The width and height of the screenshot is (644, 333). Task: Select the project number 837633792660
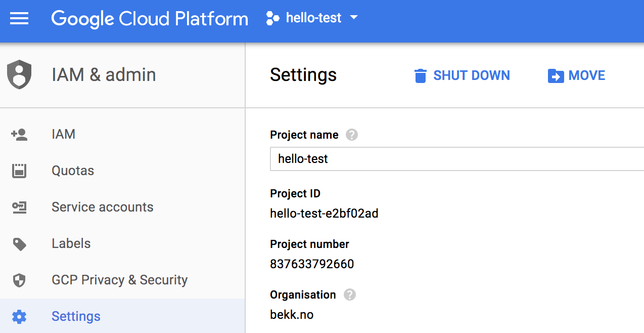point(312,264)
